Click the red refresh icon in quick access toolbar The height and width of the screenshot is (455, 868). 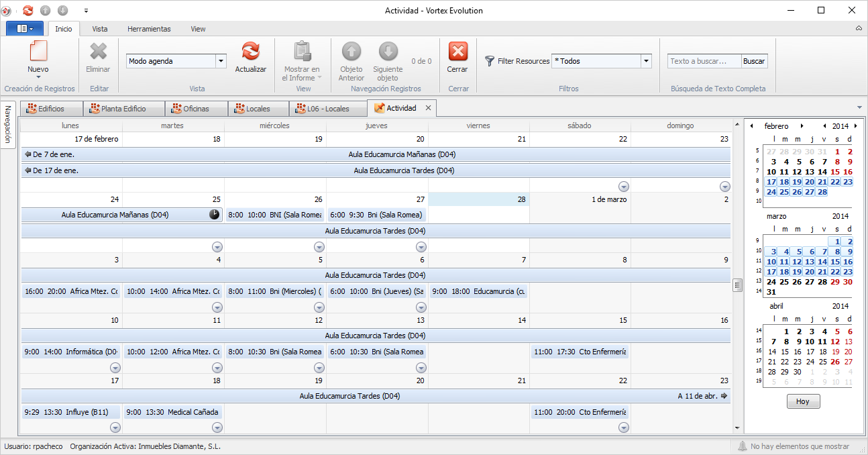(28, 10)
